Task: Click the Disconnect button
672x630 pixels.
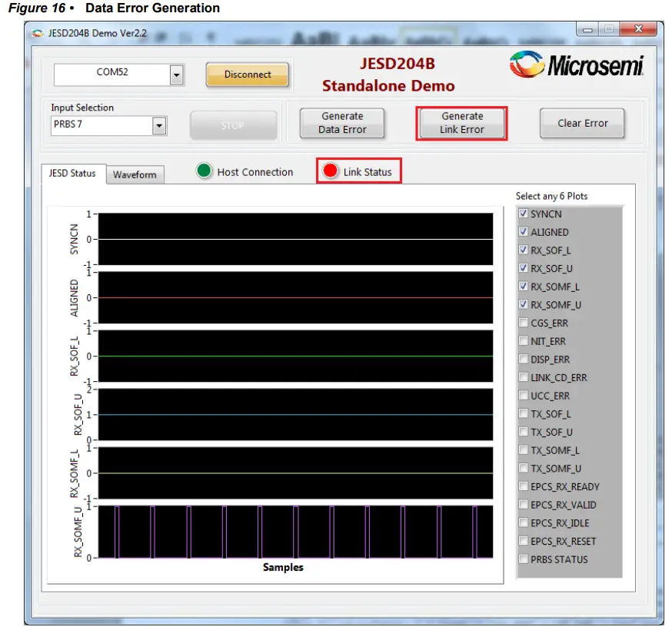Action: click(x=247, y=75)
